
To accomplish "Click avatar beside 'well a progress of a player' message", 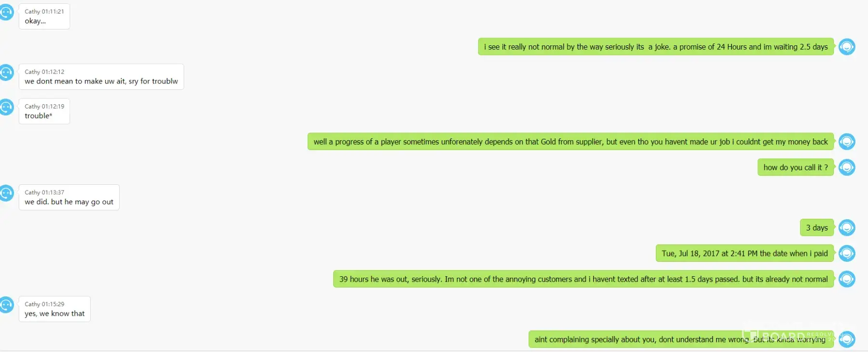I will click(x=847, y=142).
